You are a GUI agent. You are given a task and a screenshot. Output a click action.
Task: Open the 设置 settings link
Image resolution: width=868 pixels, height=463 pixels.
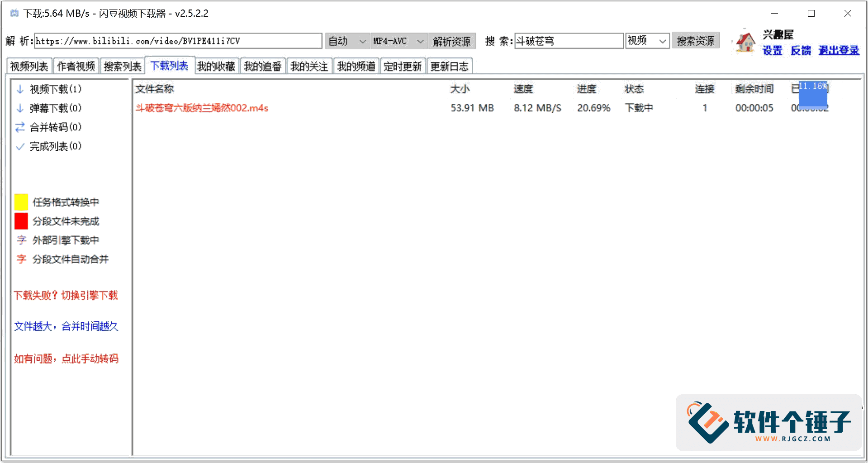pyautogui.click(x=772, y=51)
